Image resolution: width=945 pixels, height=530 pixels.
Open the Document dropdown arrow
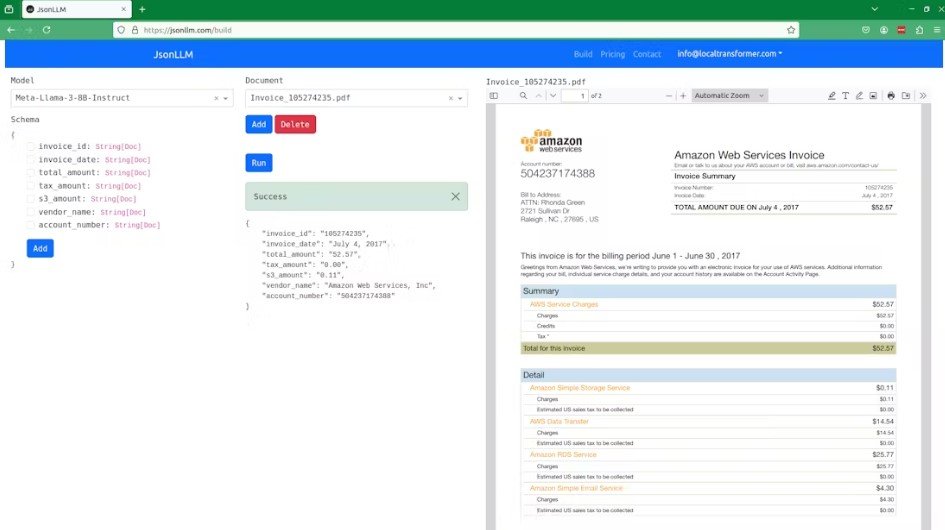[x=460, y=98]
